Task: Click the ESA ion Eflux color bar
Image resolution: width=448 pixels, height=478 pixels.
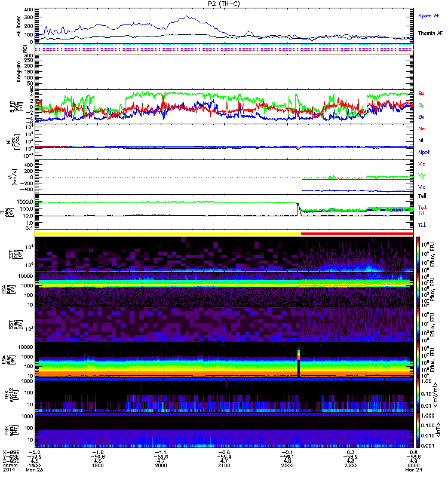Action: 418,289
